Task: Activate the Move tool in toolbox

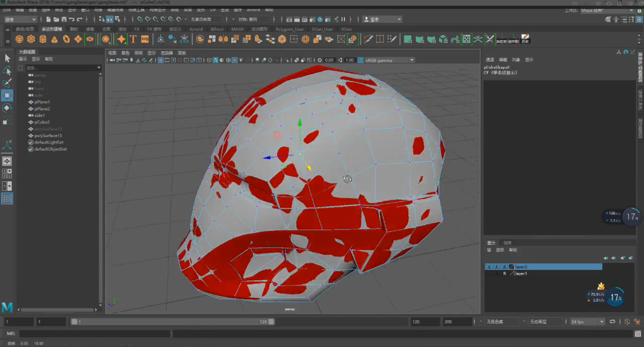Action: click(7, 95)
